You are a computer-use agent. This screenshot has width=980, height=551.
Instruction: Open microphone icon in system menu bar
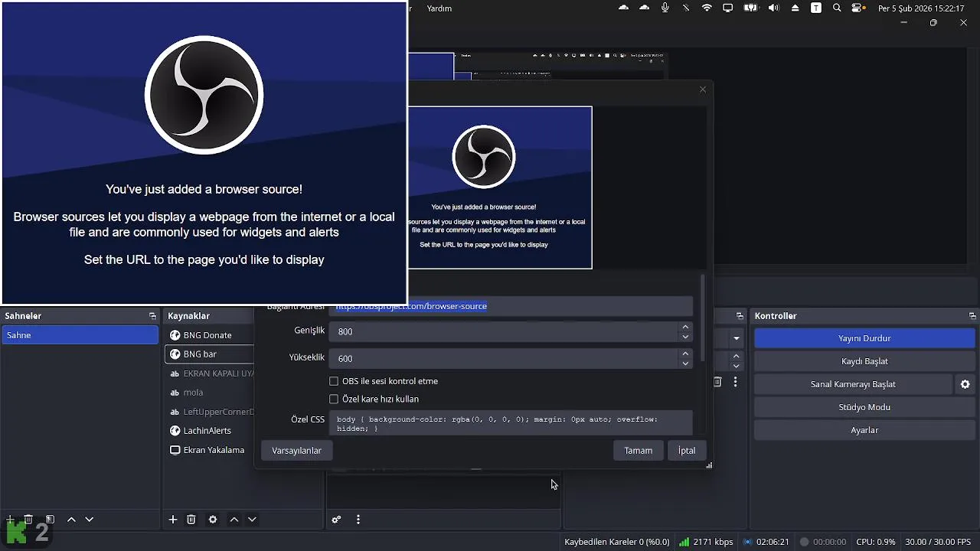pos(665,8)
